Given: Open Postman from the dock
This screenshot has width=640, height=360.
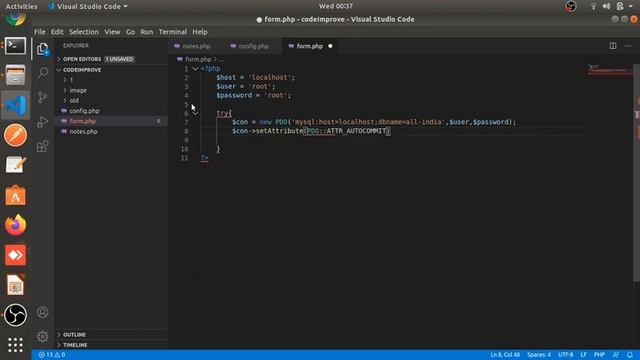Looking at the screenshot, I should pos(16,135).
